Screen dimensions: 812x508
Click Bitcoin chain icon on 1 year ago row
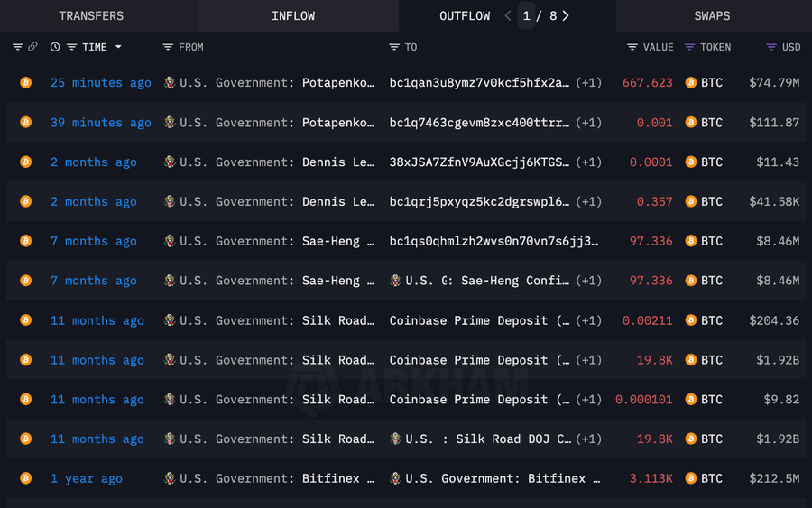tap(25, 478)
